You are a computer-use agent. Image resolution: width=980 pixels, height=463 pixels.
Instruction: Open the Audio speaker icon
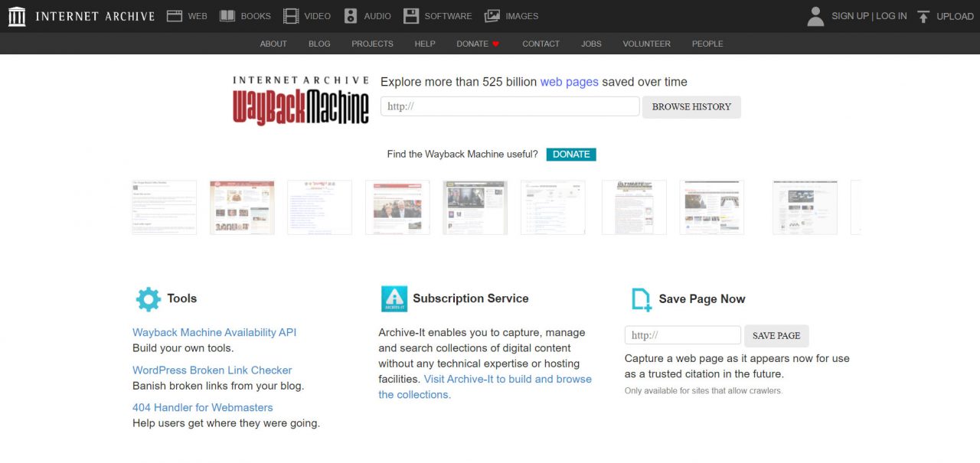click(x=351, y=16)
